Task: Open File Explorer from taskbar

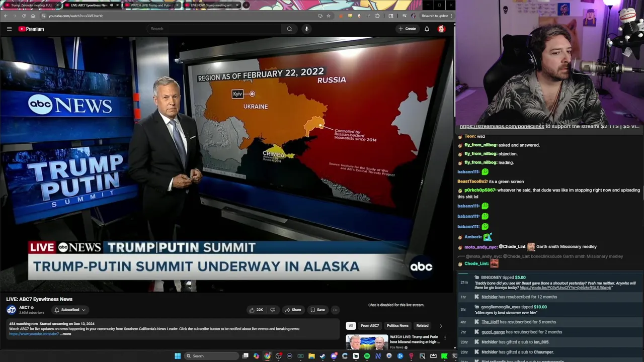Action: click(x=311, y=356)
